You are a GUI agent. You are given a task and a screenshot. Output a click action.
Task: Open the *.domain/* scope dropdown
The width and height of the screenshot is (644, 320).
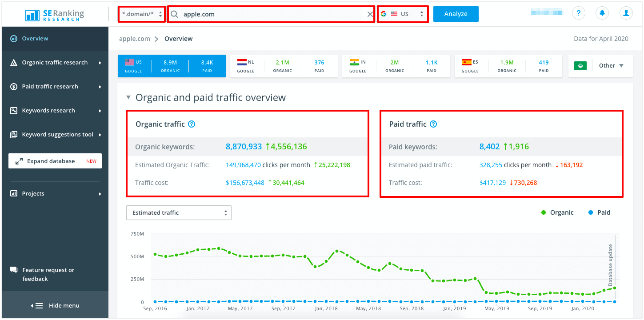(x=142, y=14)
